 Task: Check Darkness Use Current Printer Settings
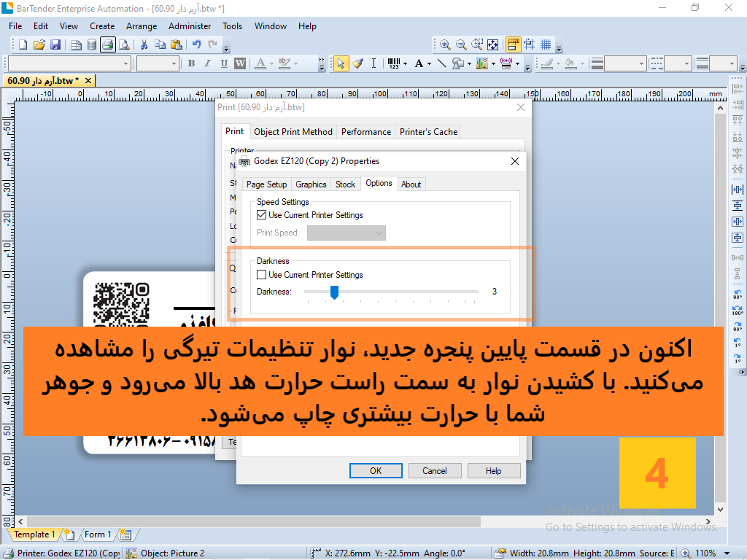coord(261,275)
